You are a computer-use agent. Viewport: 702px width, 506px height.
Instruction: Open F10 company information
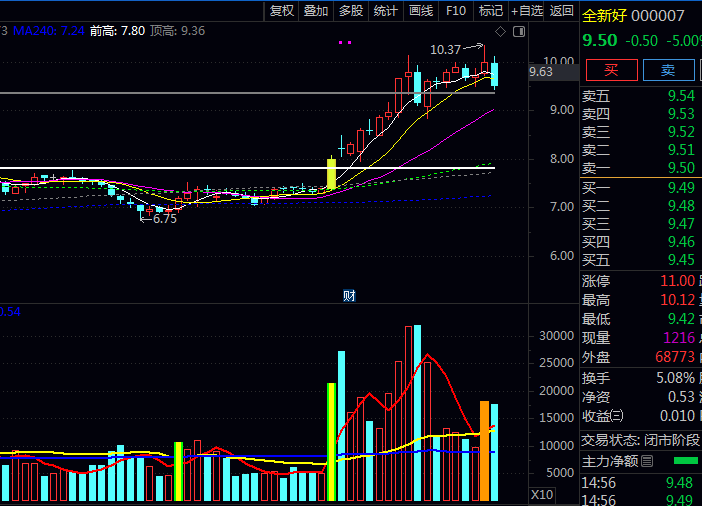456,11
